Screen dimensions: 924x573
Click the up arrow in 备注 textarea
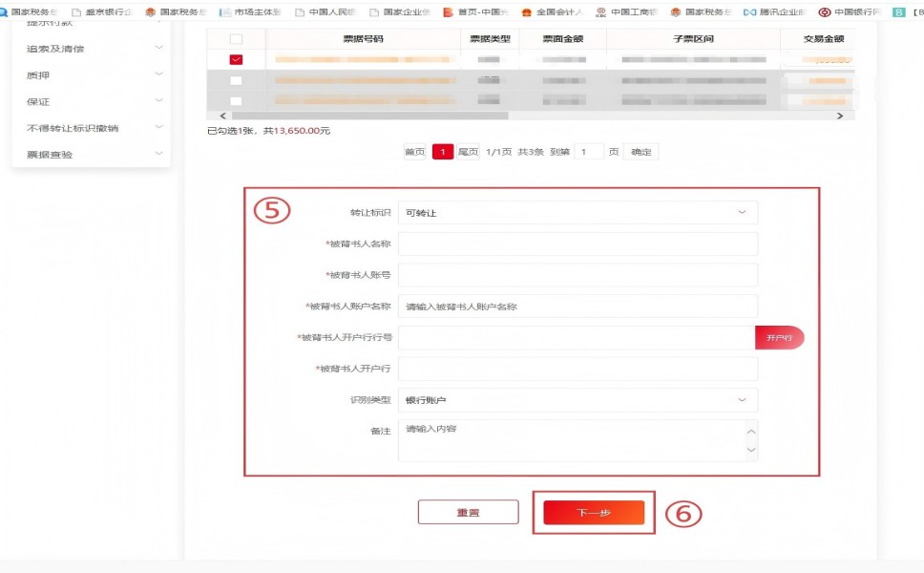(x=751, y=431)
